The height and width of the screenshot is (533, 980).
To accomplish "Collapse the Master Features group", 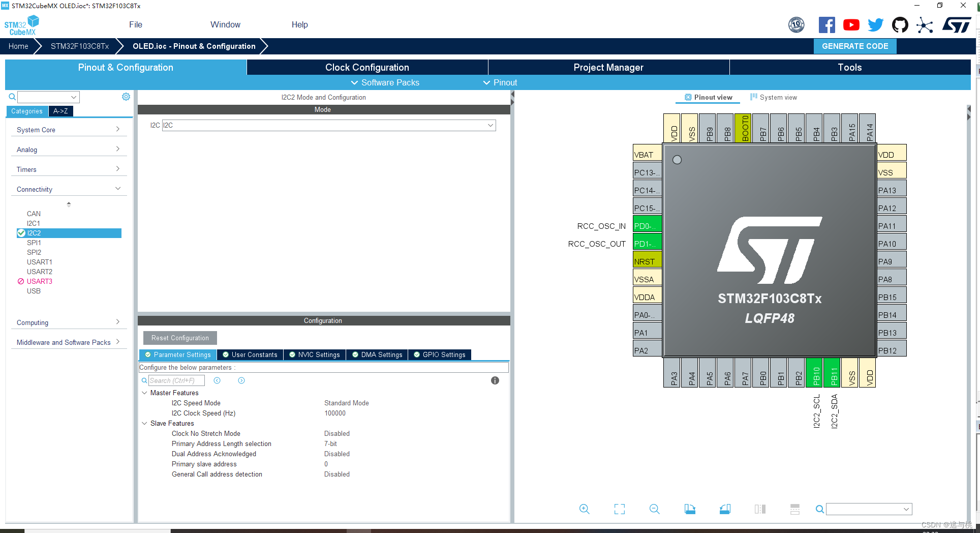I will click(144, 393).
